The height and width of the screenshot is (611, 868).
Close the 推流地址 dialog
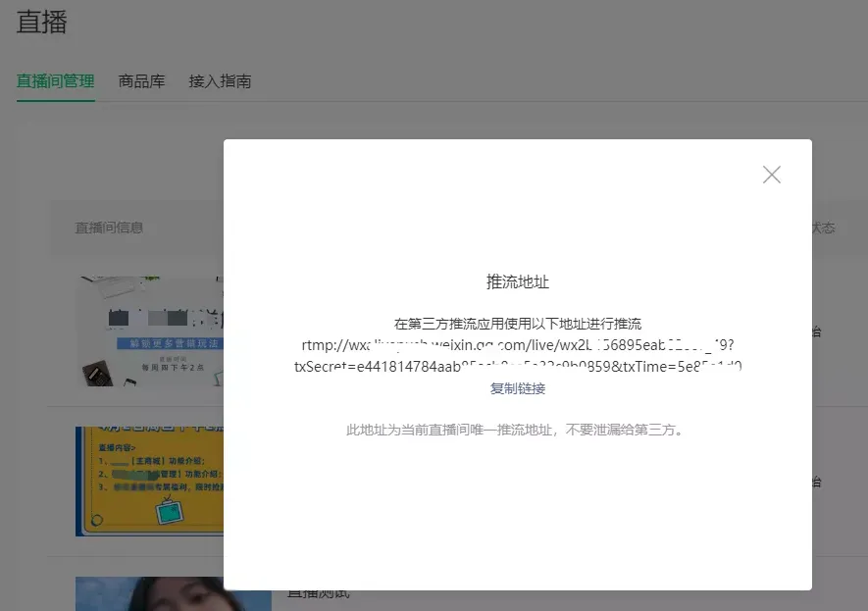tap(771, 174)
